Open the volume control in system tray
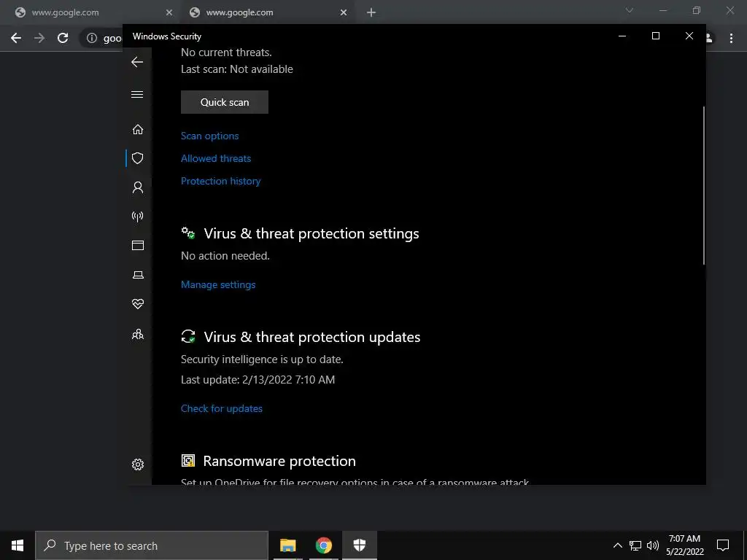Image resolution: width=747 pixels, height=560 pixels. [x=653, y=545]
